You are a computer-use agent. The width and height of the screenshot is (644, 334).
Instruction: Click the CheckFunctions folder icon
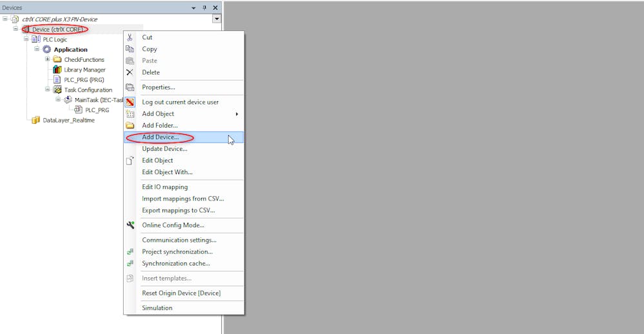click(x=57, y=59)
